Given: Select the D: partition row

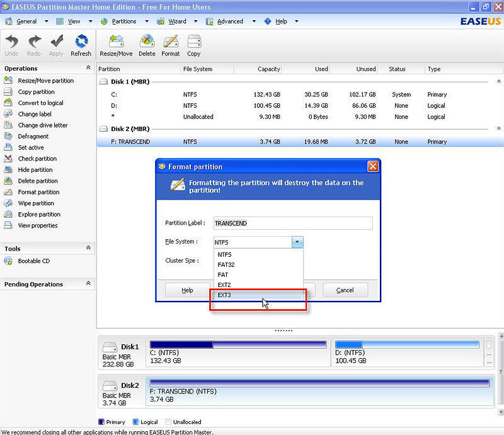Looking at the screenshot, I should pyautogui.click(x=300, y=106).
